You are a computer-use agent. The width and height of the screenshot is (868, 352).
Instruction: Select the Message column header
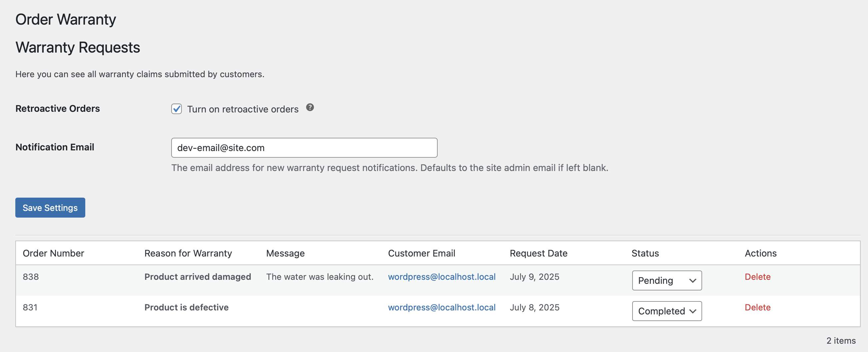[x=285, y=253]
